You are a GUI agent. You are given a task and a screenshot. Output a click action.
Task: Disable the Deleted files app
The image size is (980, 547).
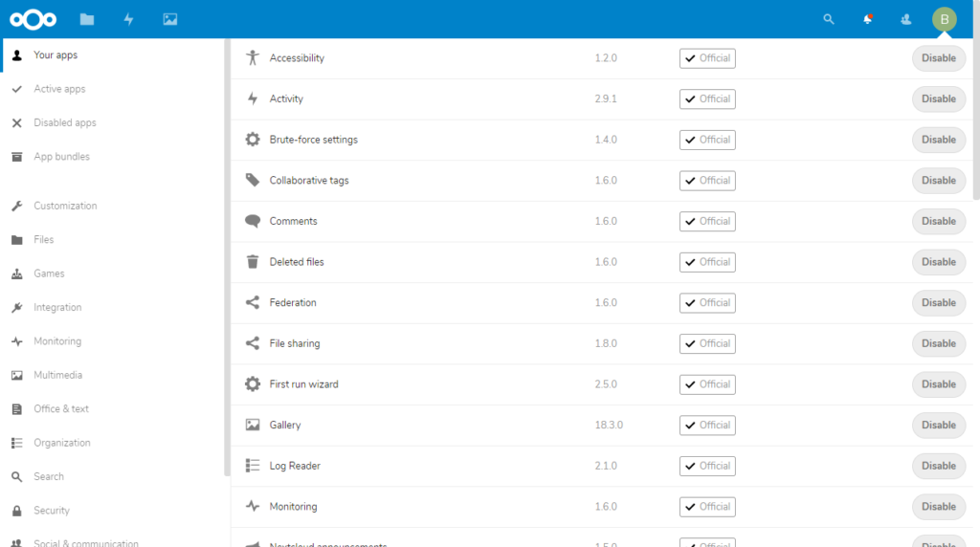[939, 262]
